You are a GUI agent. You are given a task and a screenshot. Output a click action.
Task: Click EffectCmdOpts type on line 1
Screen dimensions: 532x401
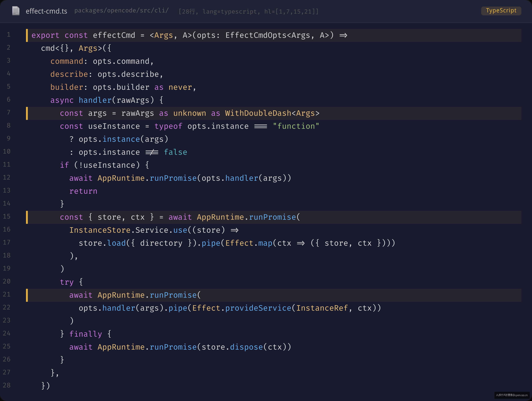(256, 35)
